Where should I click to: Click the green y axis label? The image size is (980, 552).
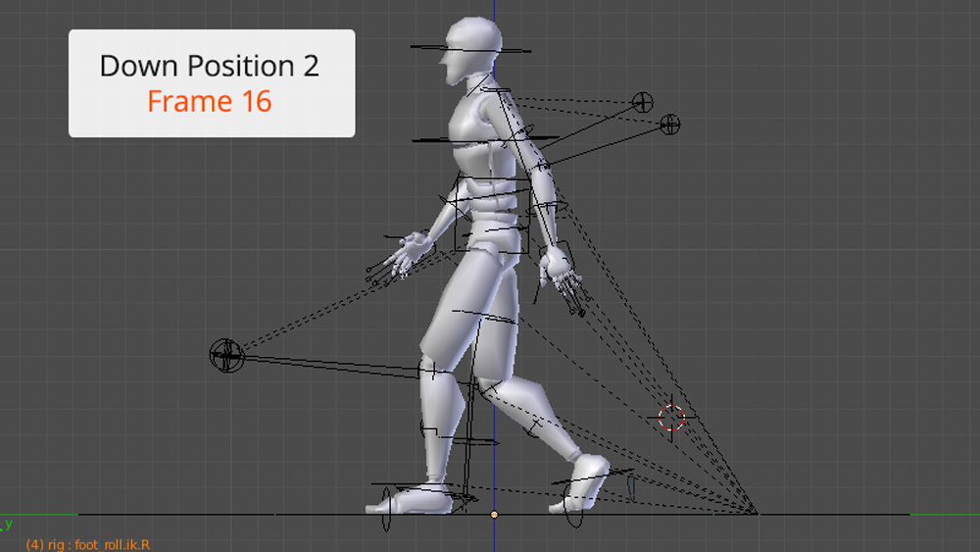click(7, 525)
